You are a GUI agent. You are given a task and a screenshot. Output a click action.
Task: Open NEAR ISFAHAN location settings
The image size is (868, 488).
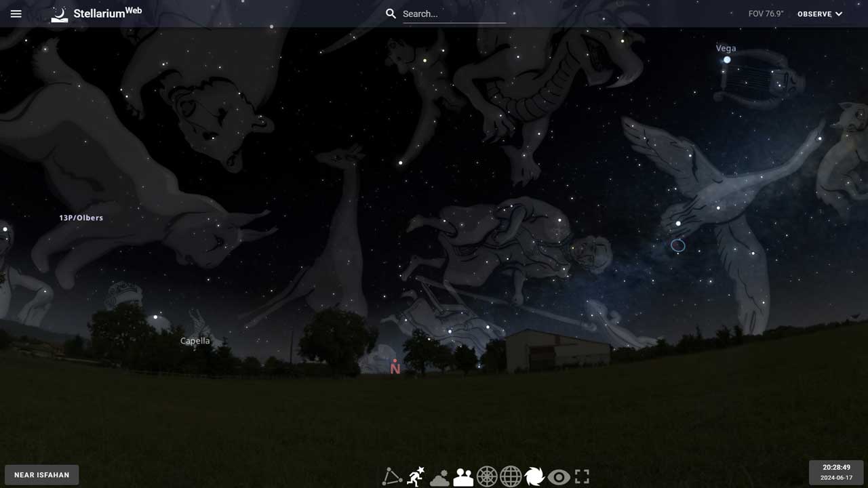[x=41, y=474]
